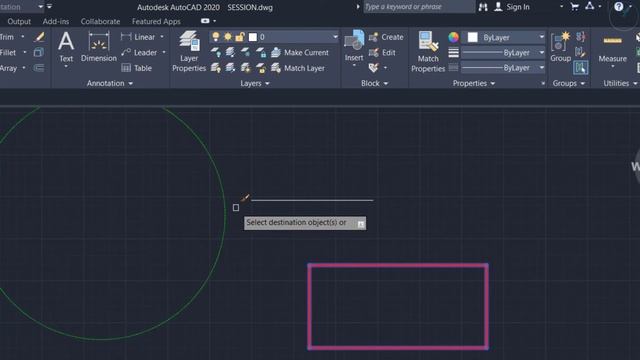Click the keyword search input field

tap(419, 7)
